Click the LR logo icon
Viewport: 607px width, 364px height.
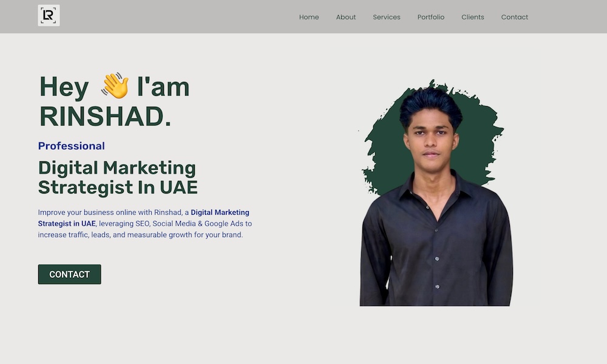[x=49, y=16]
